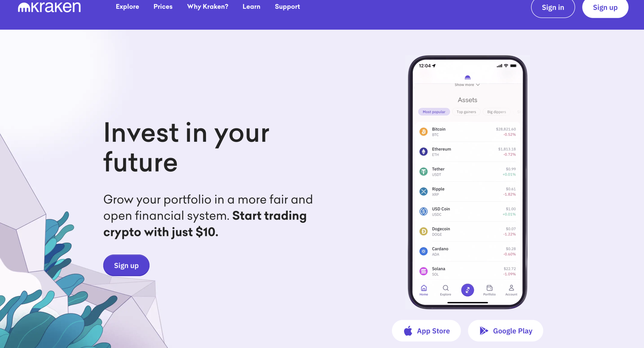Open the Explore navigation menu
This screenshot has height=348, width=644.
127,7
